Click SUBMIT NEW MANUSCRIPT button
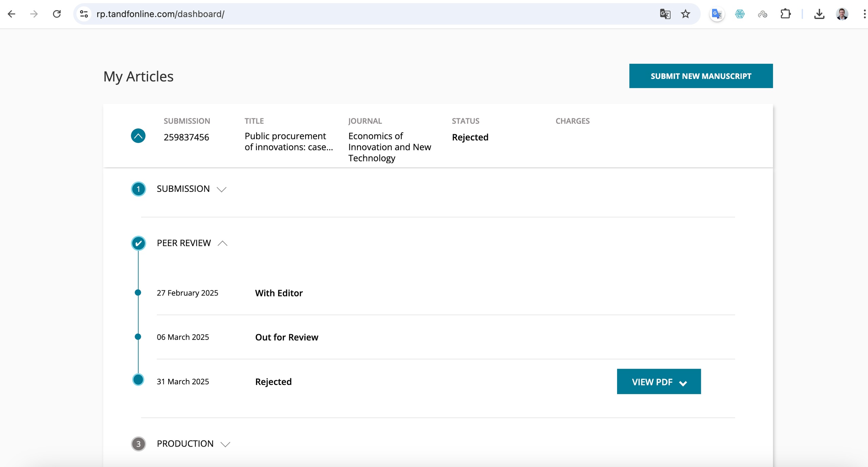The height and width of the screenshot is (467, 868). tap(701, 76)
